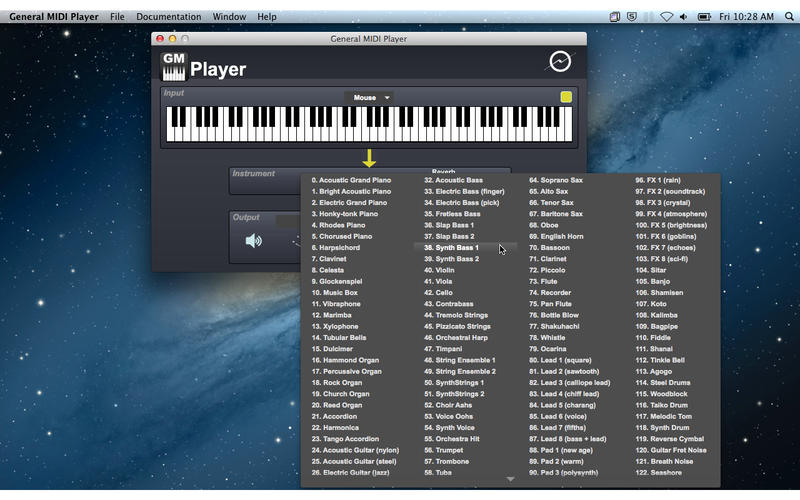Image resolution: width=800 pixels, height=500 pixels.
Task: Open the Window menu
Action: 229,17
